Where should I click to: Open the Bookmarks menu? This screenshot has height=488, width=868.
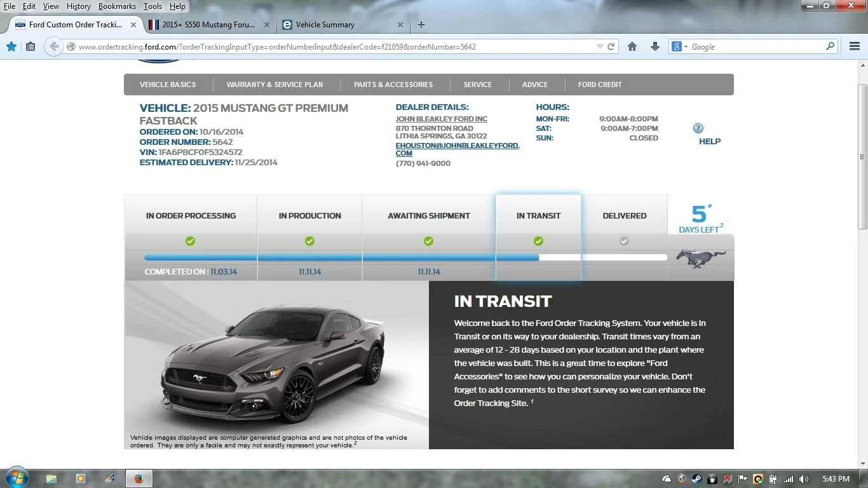pyautogui.click(x=117, y=6)
